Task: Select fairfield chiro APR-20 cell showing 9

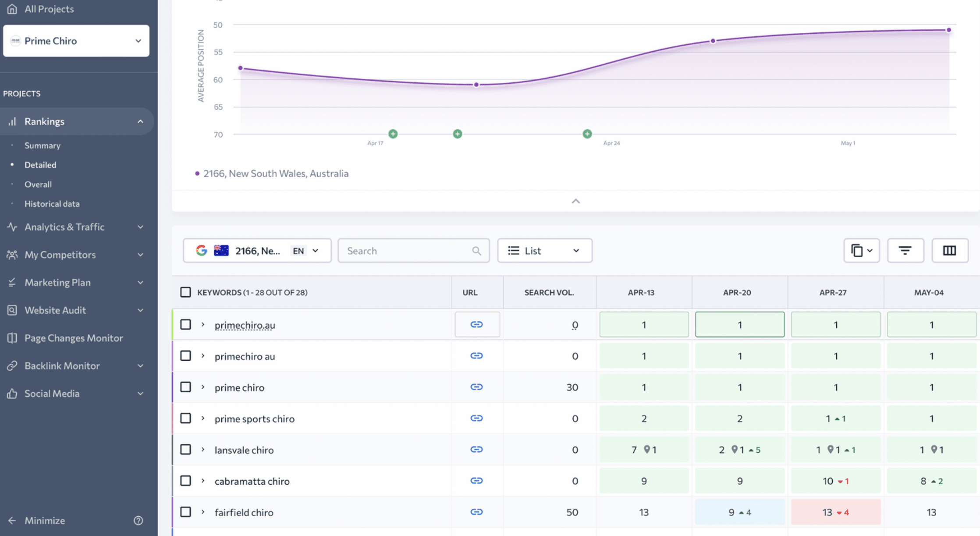Action: click(x=740, y=512)
